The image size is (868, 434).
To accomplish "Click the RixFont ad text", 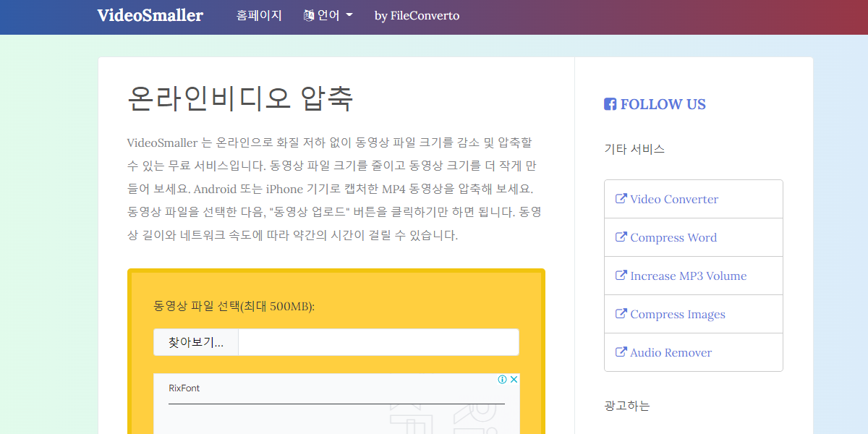I will click(x=184, y=388).
